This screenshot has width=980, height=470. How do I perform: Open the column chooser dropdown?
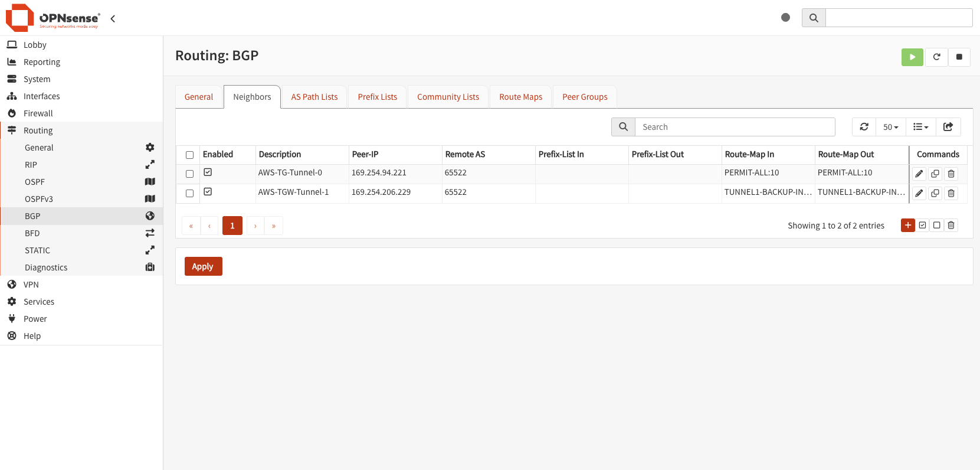(x=920, y=127)
